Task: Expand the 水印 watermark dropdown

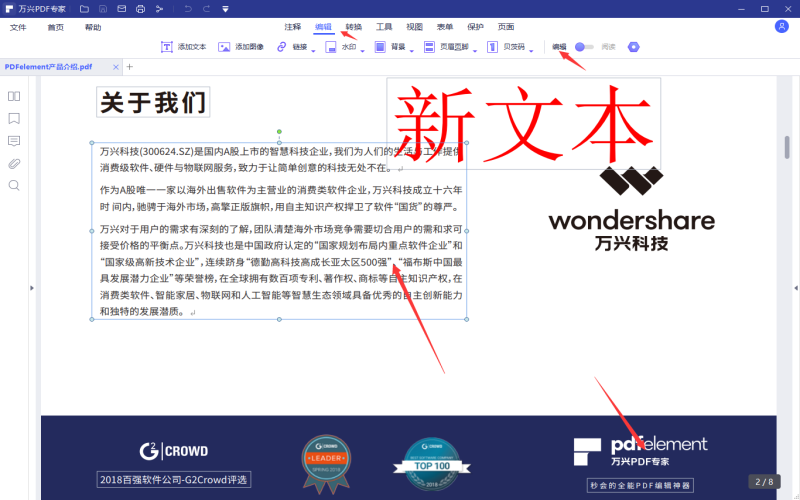Action: (363, 48)
